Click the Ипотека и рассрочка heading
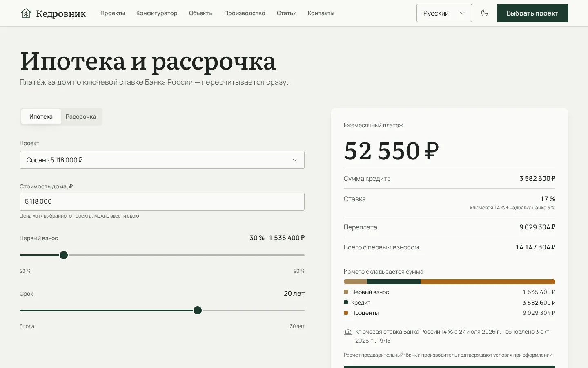Image resolution: width=588 pixels, height=368 pixels. (148, 61)
